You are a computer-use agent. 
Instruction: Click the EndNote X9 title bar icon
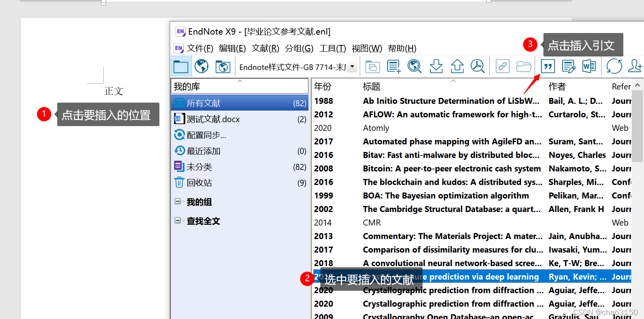pos(180,31)
